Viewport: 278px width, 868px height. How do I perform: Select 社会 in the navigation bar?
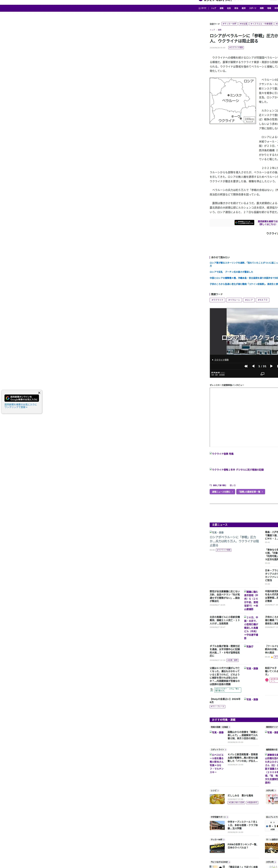[229, 8]
